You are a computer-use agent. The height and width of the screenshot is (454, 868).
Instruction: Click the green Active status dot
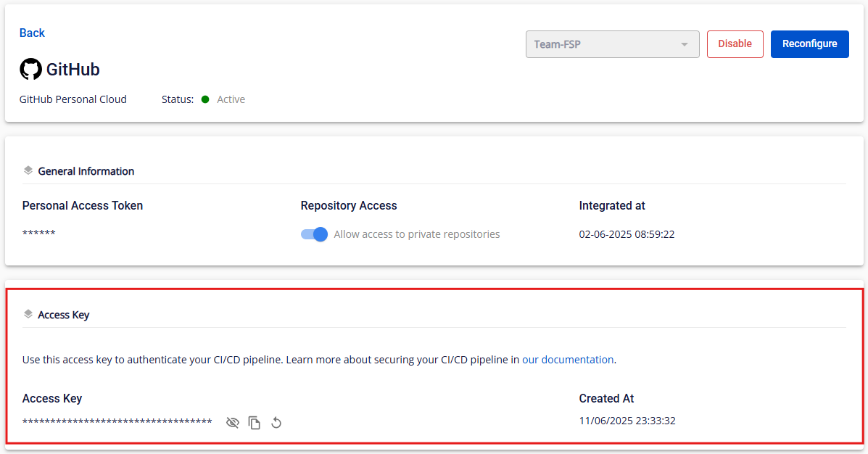[205, 99]
